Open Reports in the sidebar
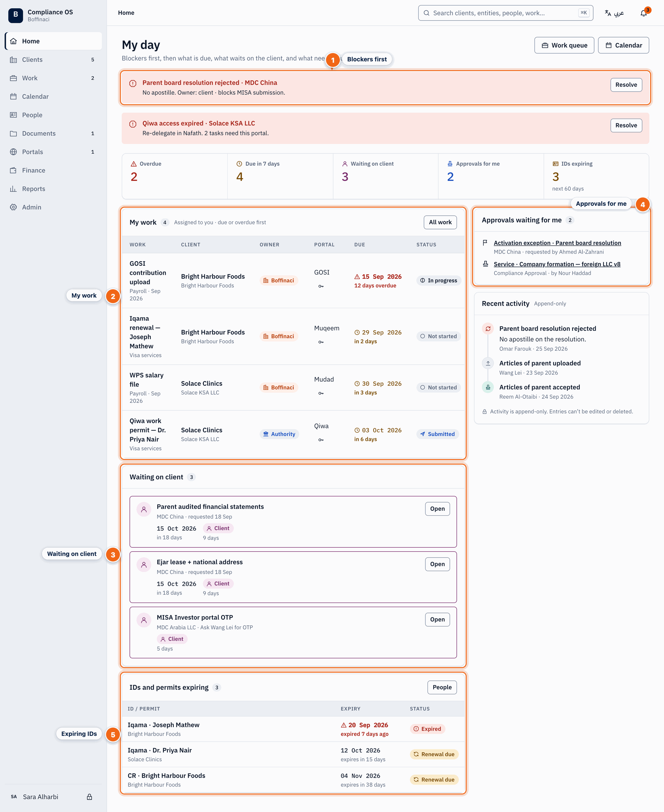Image resolution: width=664 pixels, height=812 pixels. (x=54, y=189)
